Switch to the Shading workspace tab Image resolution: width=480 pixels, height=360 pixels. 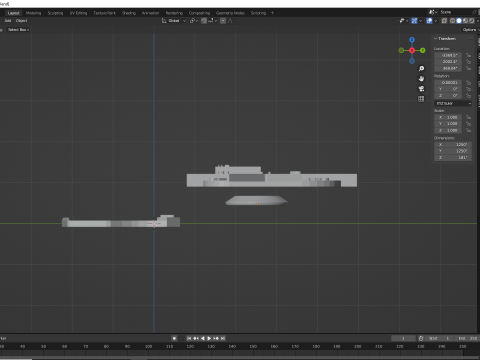pos(129,13)
